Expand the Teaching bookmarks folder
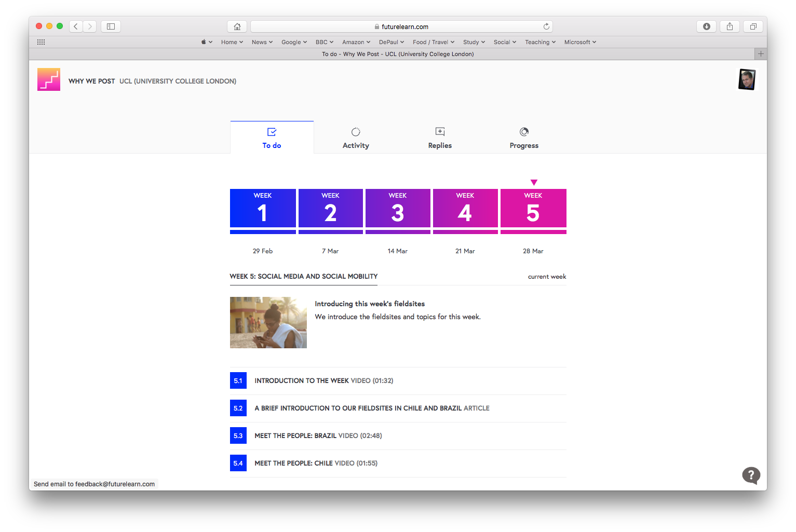Screen dimensions: 796x532 [540, 42]
